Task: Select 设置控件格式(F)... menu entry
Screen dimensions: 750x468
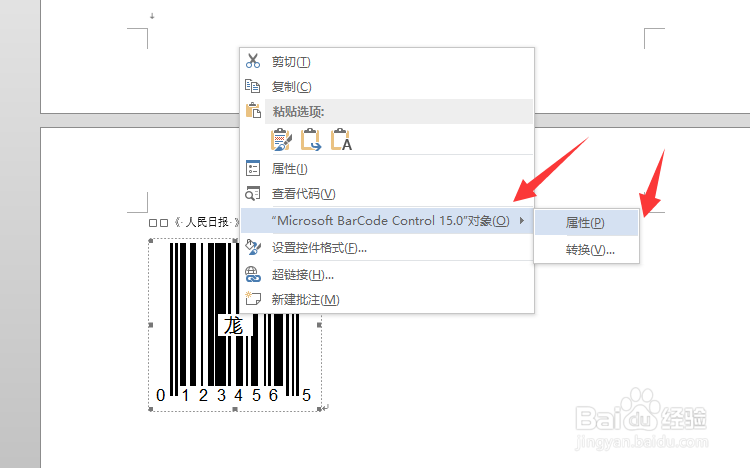Action: point(386,248)
